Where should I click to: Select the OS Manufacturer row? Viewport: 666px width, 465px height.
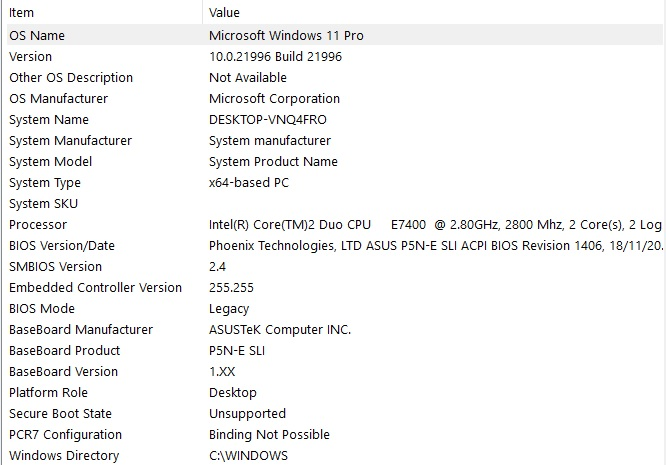coord(335,99)
